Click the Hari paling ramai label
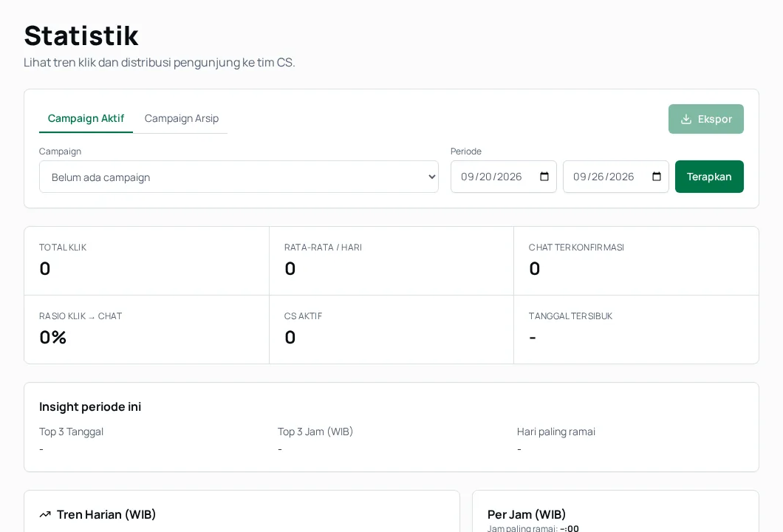This screenshot has width=783, height=532. [555, 432]
